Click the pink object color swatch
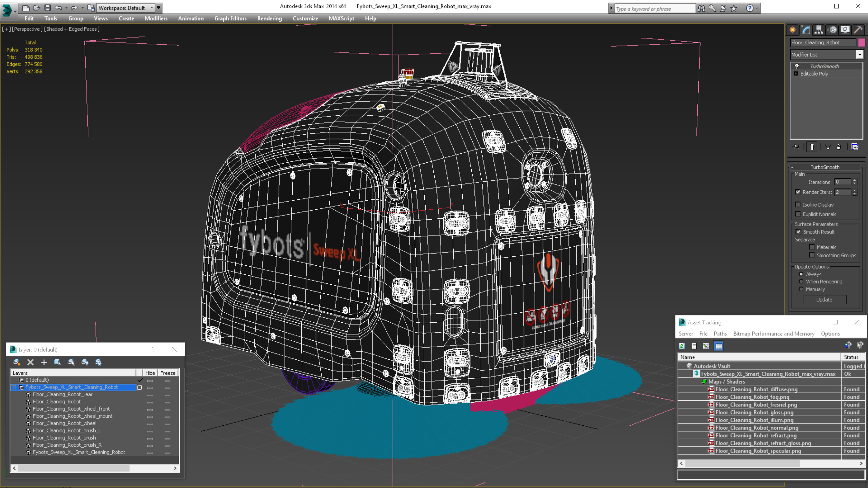 tap(862, 42)
